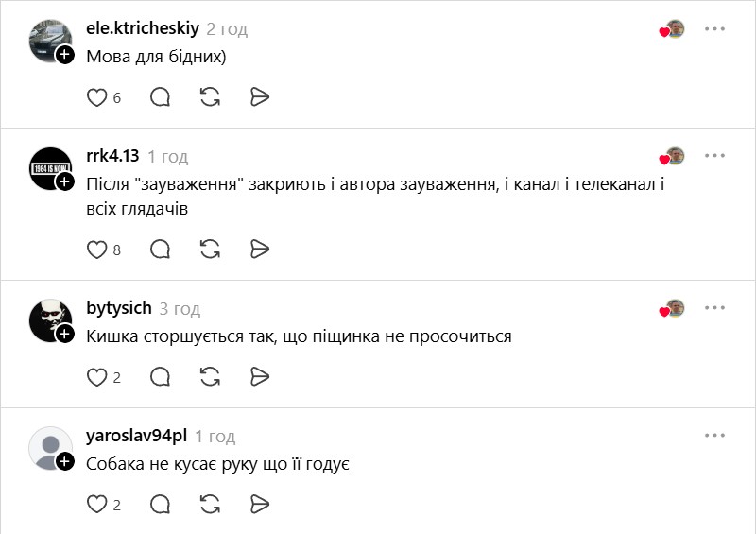
Task: Open more options for ele.ktricheskiy's comment
Action: (714, 29)
